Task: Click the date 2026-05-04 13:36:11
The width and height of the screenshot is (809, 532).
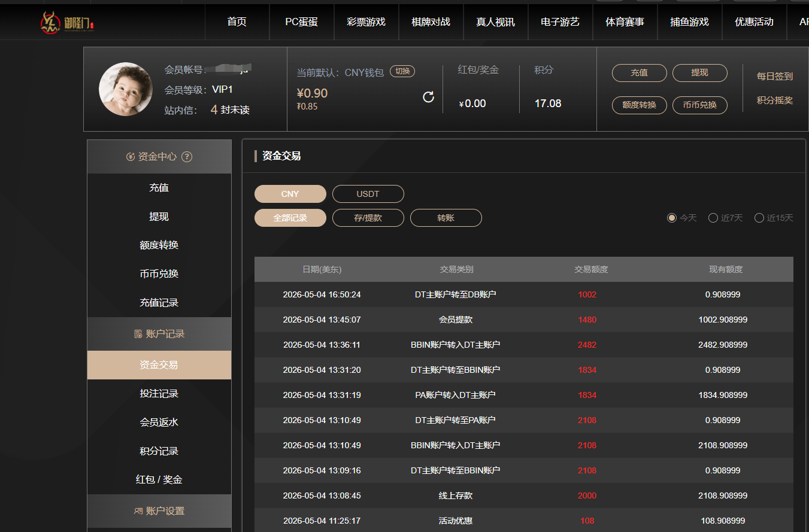Action: [322, 345]
